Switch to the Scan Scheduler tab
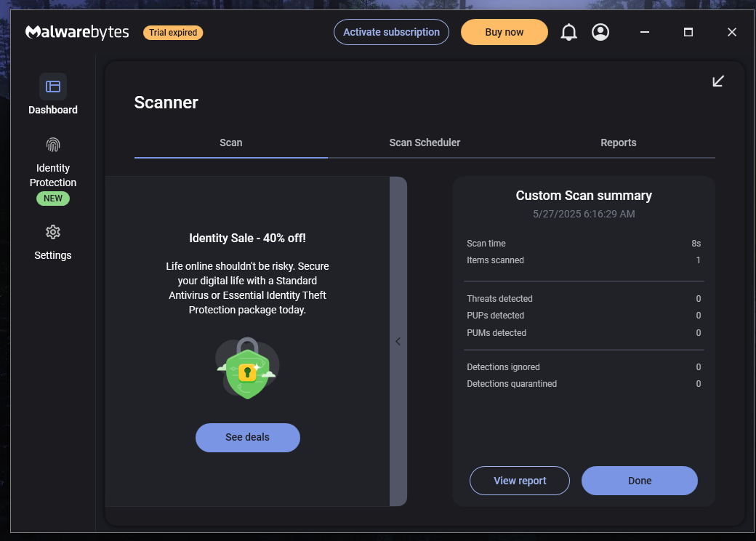 coord(425,143)
